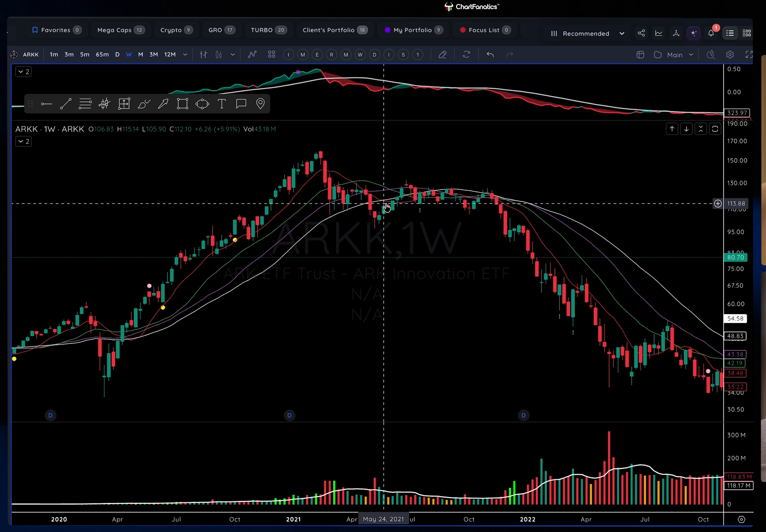Toggle the R circle indicator
Image resolution: width=766 pixels, height=532 pixels.
(x=332, y=55)
